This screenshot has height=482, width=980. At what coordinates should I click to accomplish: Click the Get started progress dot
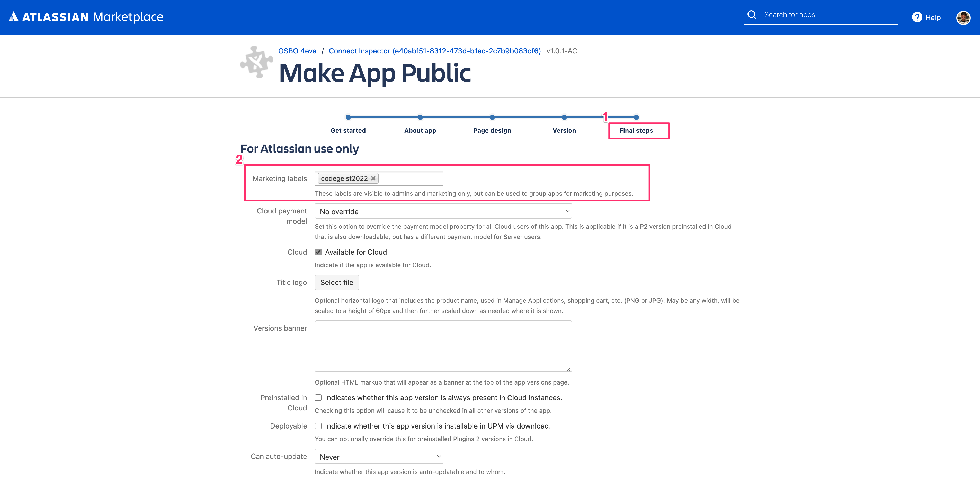tap(348, 117)
